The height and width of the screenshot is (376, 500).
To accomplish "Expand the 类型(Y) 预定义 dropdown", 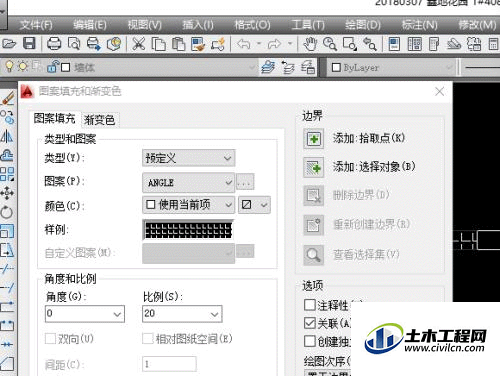I will click(x=189, y=158).
